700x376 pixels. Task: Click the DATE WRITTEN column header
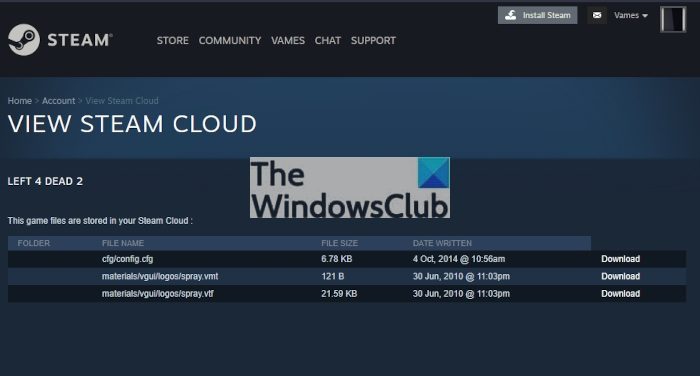click(442, 243)
